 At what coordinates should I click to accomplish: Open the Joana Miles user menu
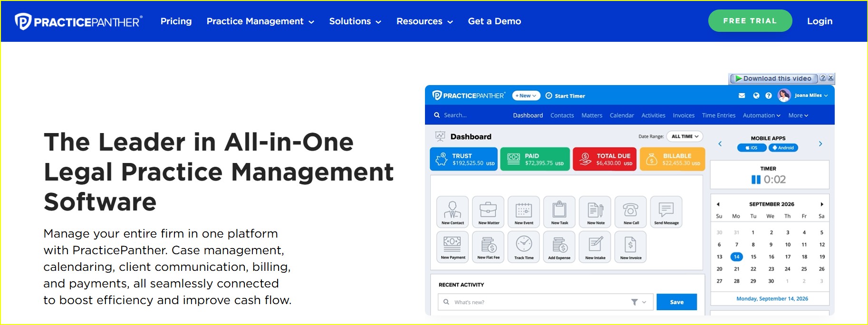(x=803, y=96)
